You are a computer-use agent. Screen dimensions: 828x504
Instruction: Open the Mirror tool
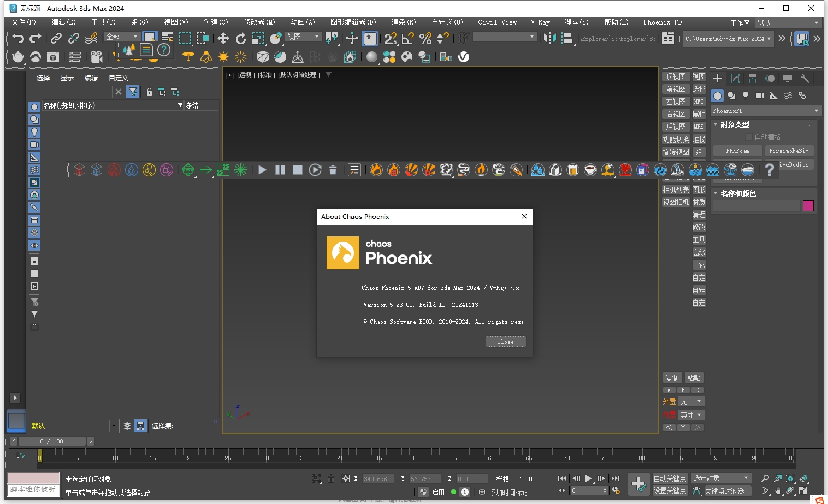click(550, 38)
